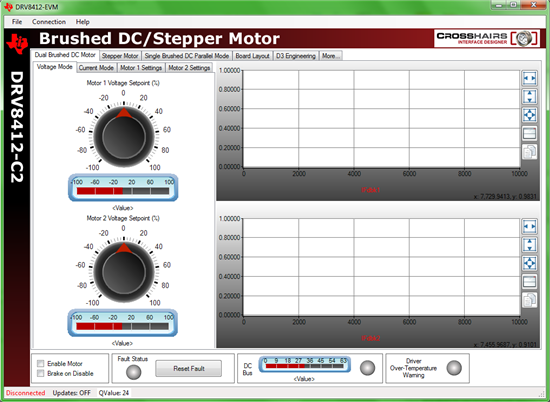550x402 pixels.
Task: Click the Reset Fault button
Action: tap(189, 368)
